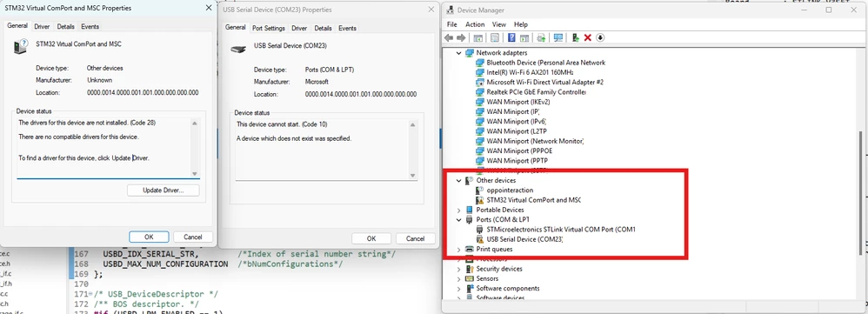Expand the Security devices tree node
Viewport: 868px width, 314px height.
[458, 269]
